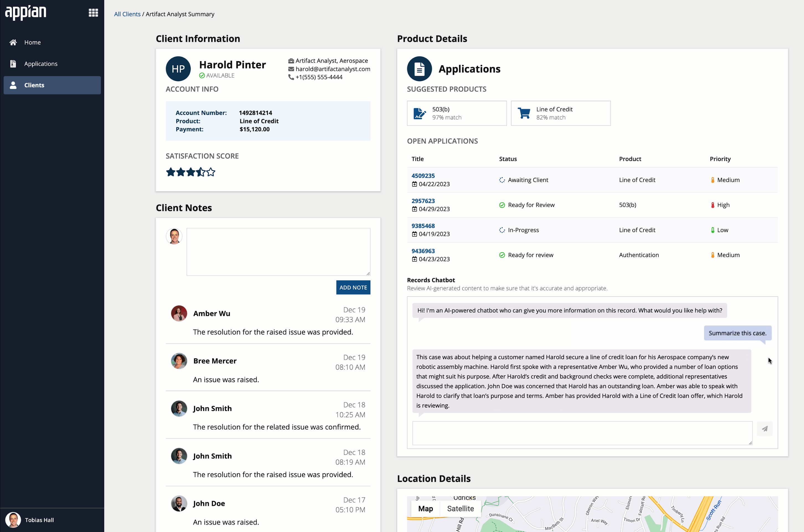Click the chatbot message input field

pos(582,433)
